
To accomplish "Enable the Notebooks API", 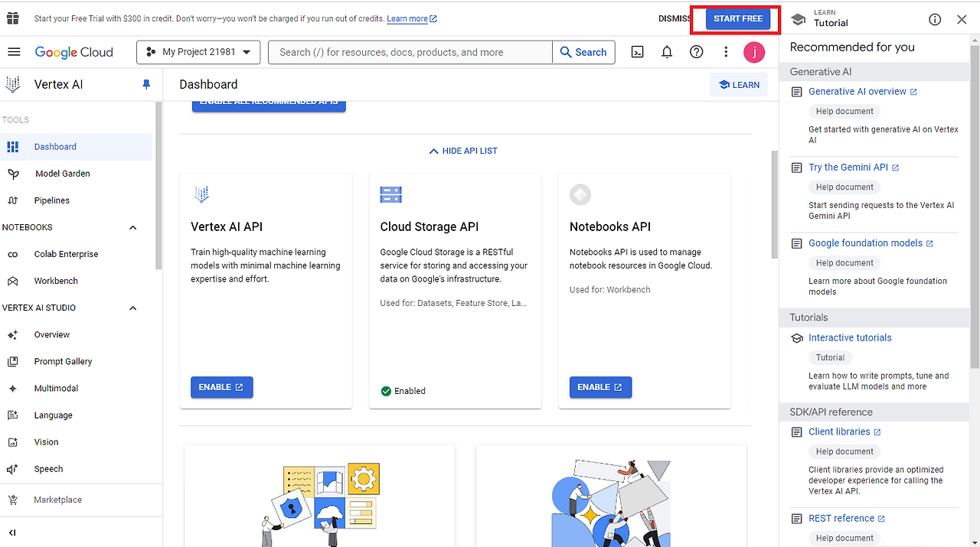I will point(601,387).
